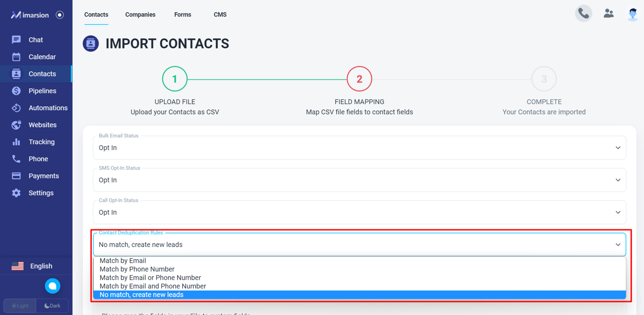
Task: Open the Websites globe icon
Action: pyautogui.click(x=16, y=124)
